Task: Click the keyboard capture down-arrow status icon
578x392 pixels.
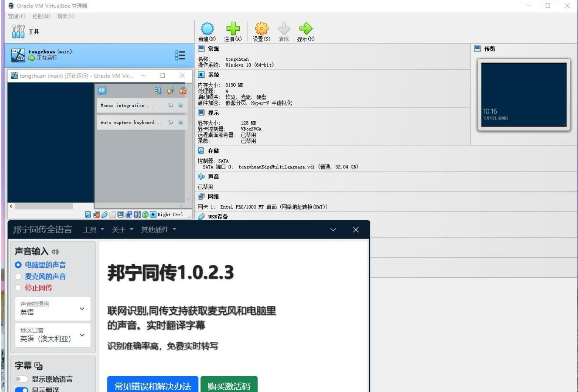Action: (x=153, y=214)
